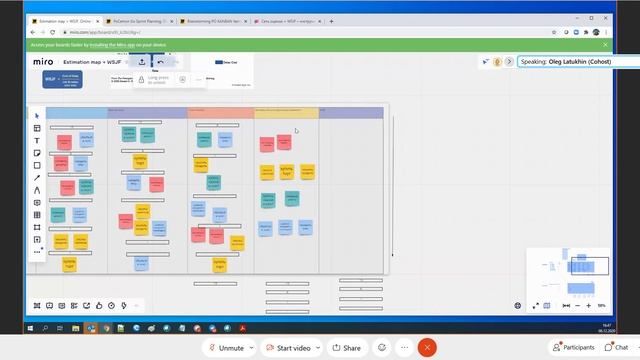Switch to Estimation map + WSJF browser tab

point(65,21)
